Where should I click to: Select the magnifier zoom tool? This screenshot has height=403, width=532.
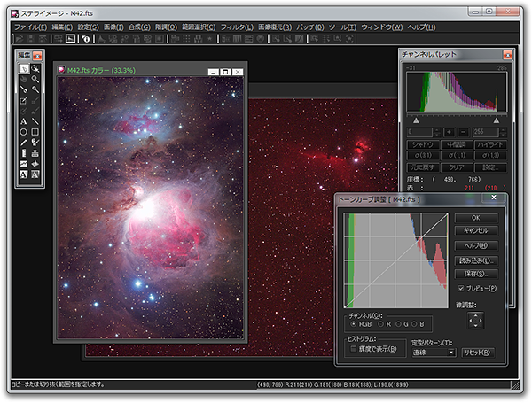pyautogui.click(x=35, y=79)
